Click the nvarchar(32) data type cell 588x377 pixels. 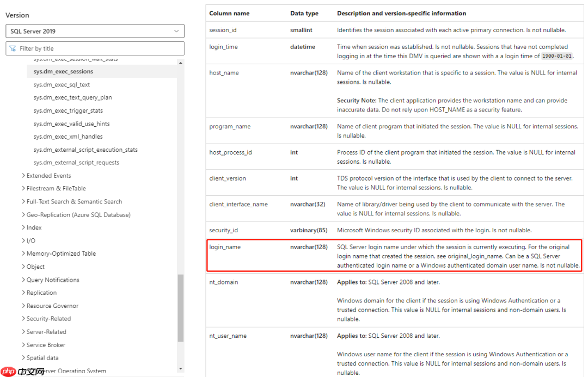(x=308, y=204)
